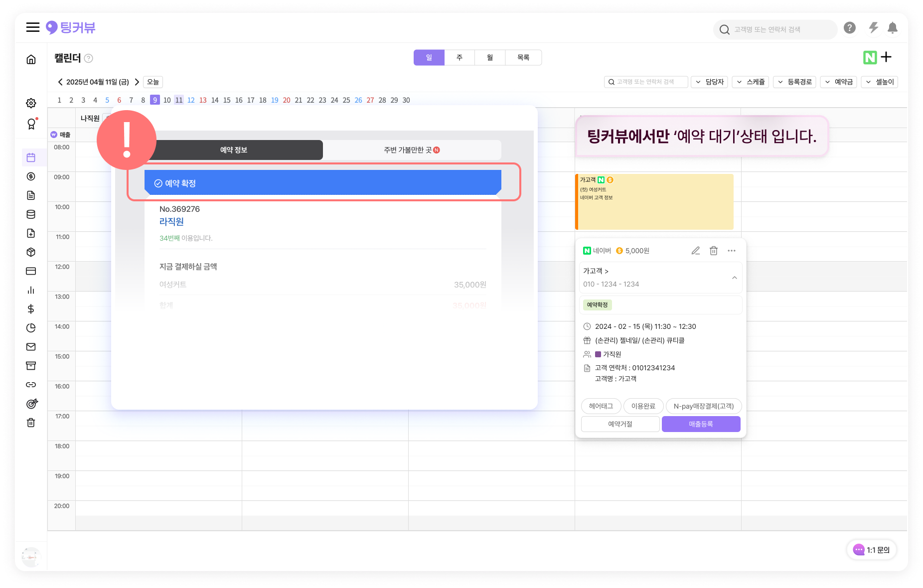Edit reservation with pencil icon
This screenshot has height=588, width=923.
click(x=696, y=251)
